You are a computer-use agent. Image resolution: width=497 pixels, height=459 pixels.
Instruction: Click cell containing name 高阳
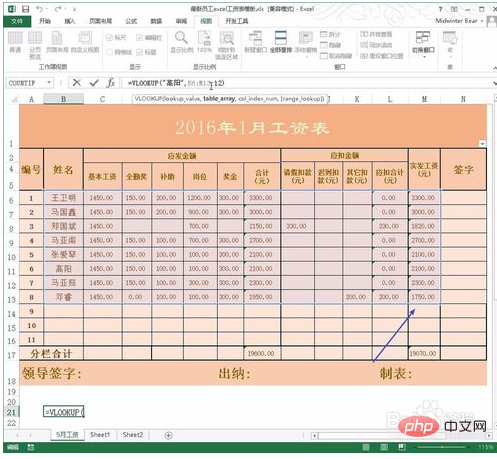(x=63, y=269)
